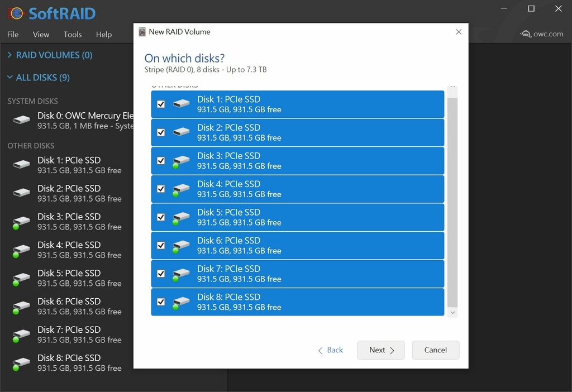Go Back to the previous step
Viewport: 572px width, 392px height.
tap(331, 350)
